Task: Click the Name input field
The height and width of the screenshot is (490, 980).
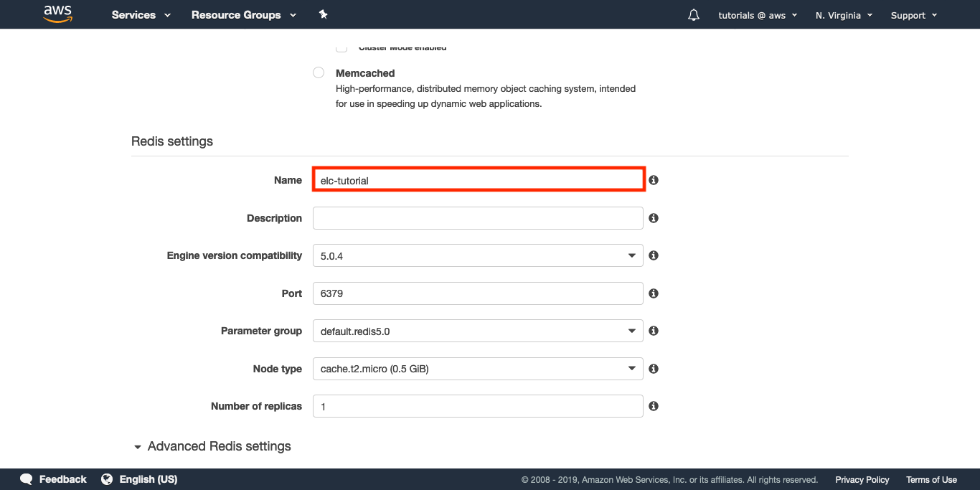Action: 479,180
